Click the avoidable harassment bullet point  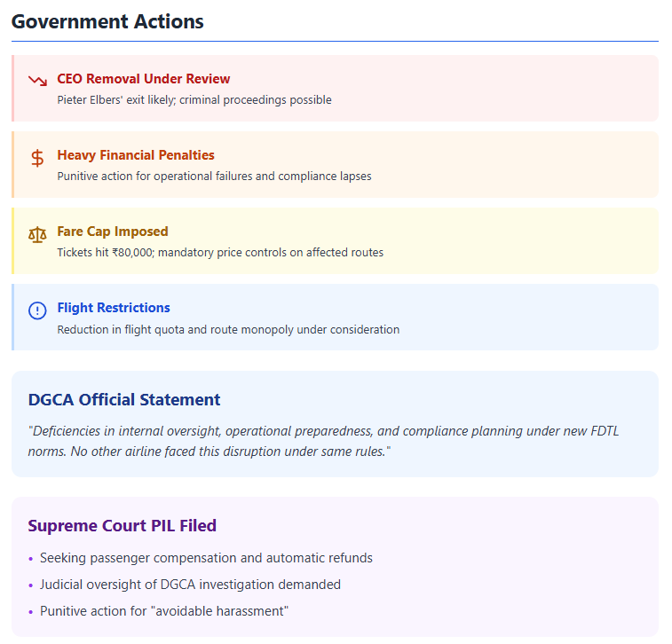[x=164, y=611]
